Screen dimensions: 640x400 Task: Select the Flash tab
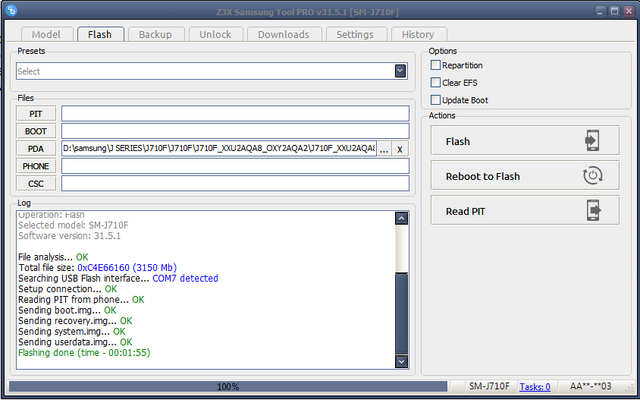pyautogui.click(x=100, y=35)
